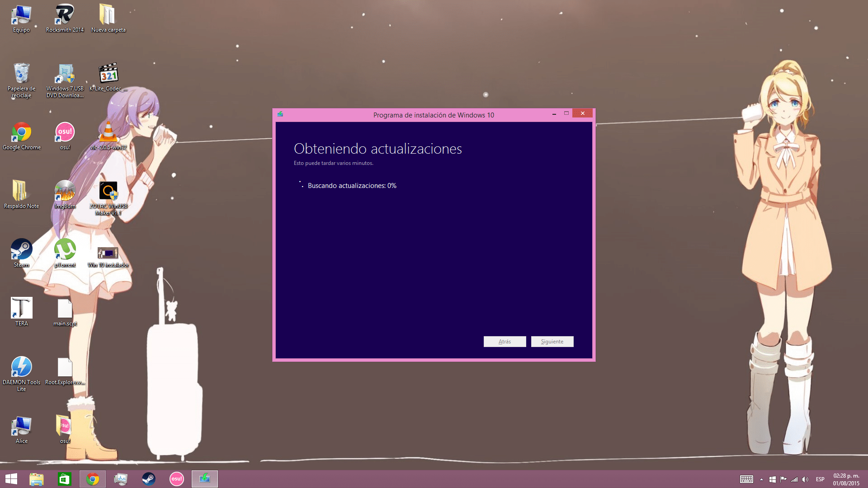868x488 pixels.
Task: Select the Rocksmith 2014 shortcut
Action: coord(65,18)
